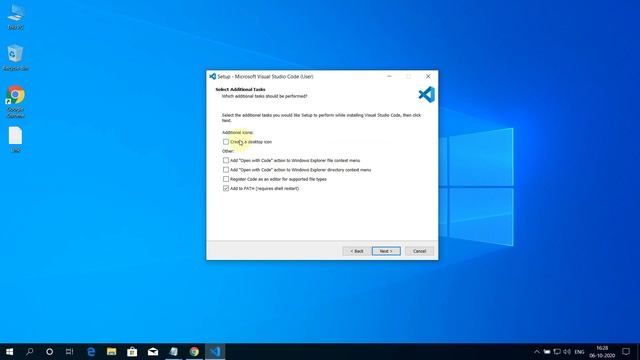Cancel the Visual Studio Code setup
This screenshot has width=640, height=360.
(x=419, y=251)
